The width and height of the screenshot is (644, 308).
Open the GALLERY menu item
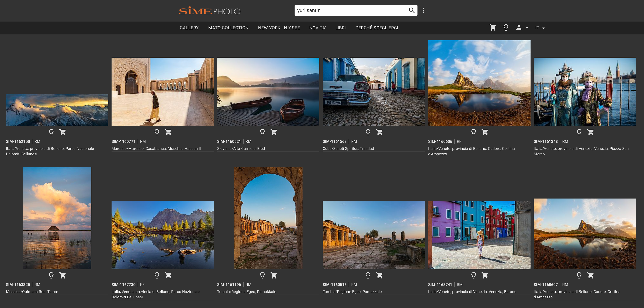point(189,28)
